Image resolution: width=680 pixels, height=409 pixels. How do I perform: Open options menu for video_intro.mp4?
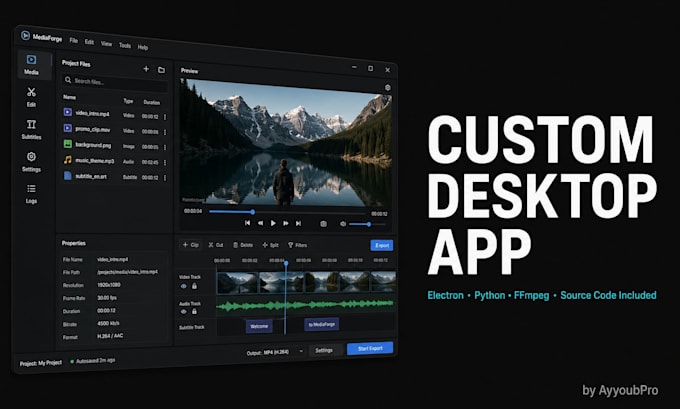point(165,117)
